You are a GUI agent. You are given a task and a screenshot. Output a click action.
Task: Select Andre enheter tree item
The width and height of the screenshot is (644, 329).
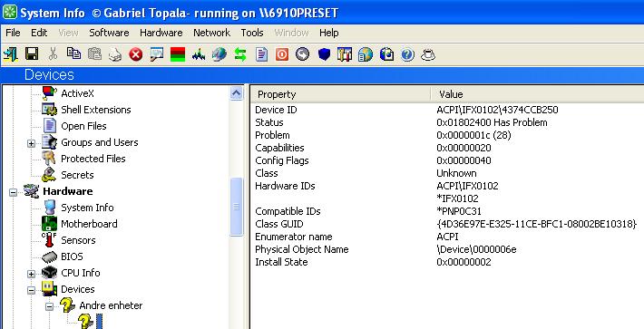111,305
